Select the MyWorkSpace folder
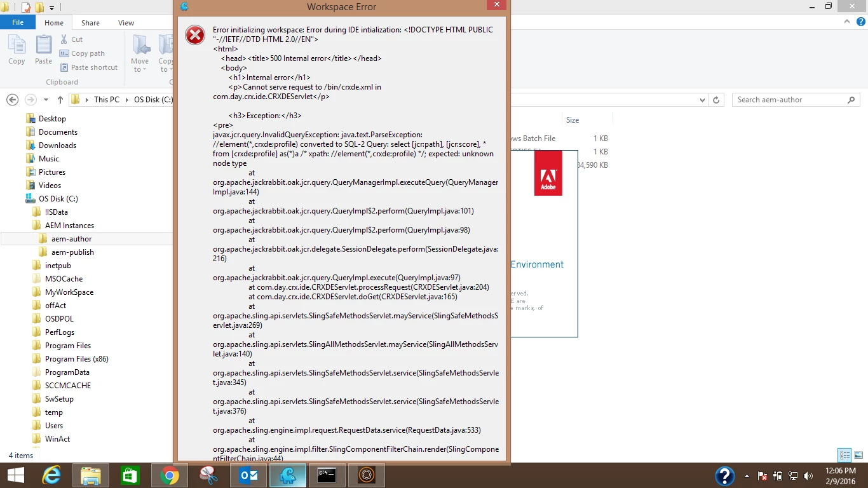 tap(69, 292)
